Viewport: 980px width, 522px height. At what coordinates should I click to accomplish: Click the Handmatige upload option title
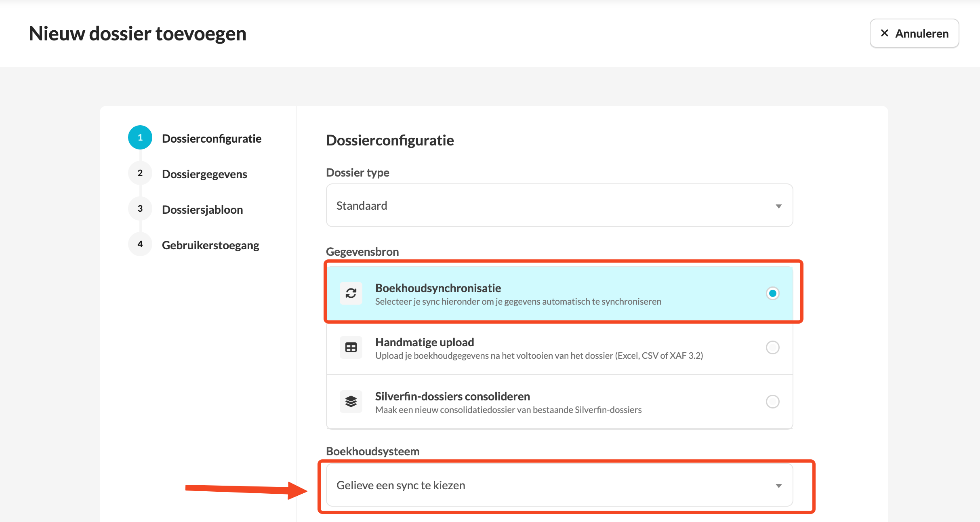[425, 342]
